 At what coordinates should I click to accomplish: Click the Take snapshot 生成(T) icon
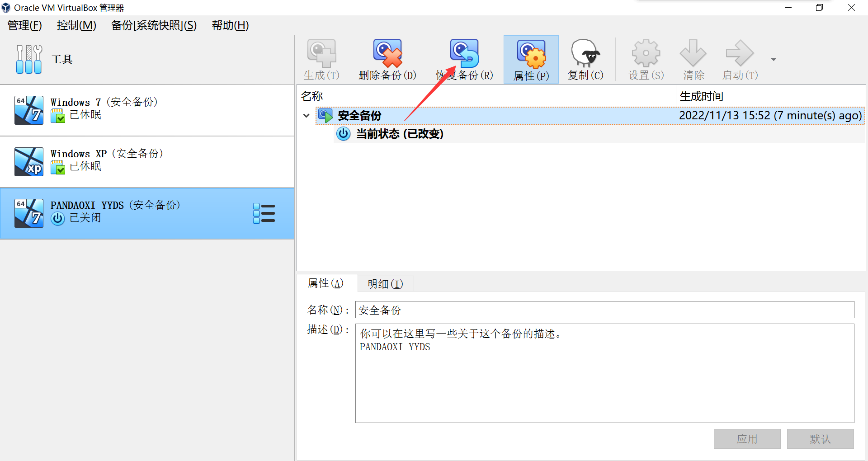pyautogui.click(x=321, y=53)
